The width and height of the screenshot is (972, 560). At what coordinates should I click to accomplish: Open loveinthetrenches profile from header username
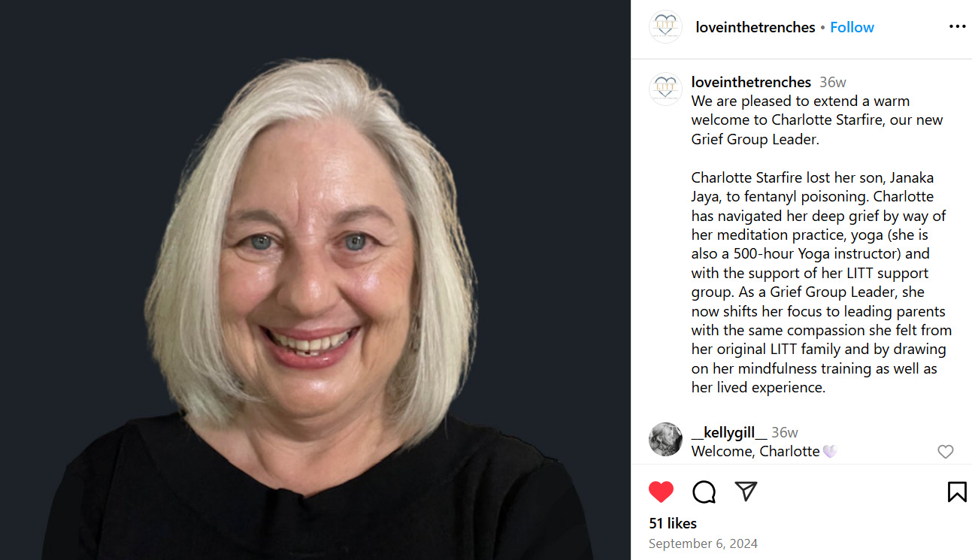pyautogui.click(x=755, y=27)
